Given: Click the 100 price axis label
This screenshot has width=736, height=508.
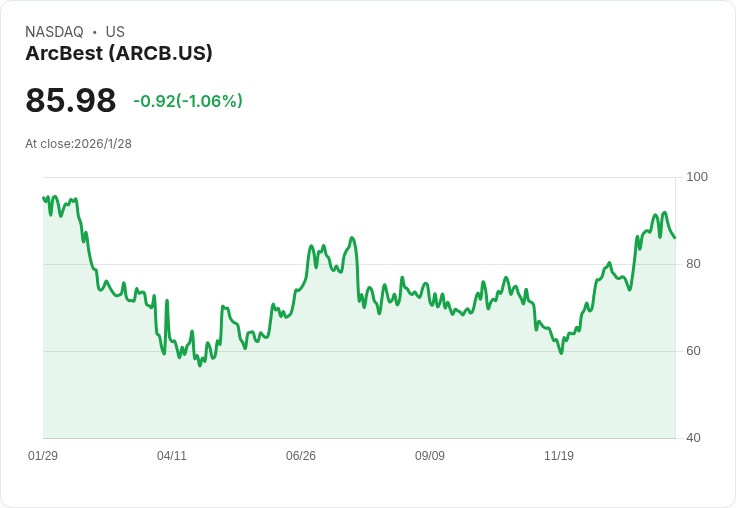Looking at the screenshot, I should [697, 177].
